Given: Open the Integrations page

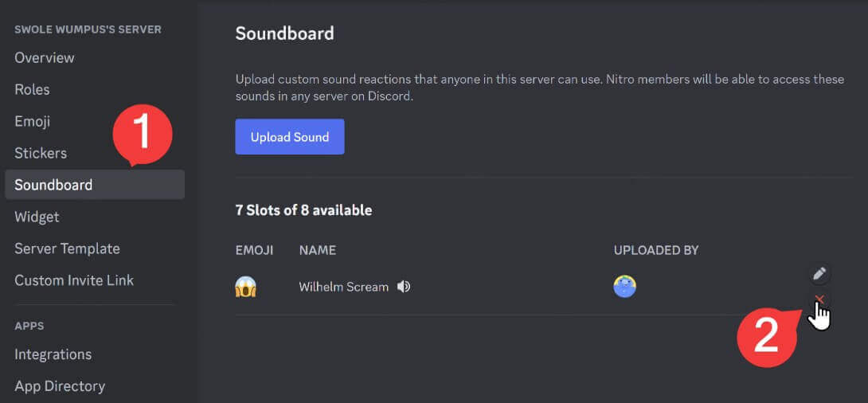Looking at the screenshot, I should tap(53, 354).
